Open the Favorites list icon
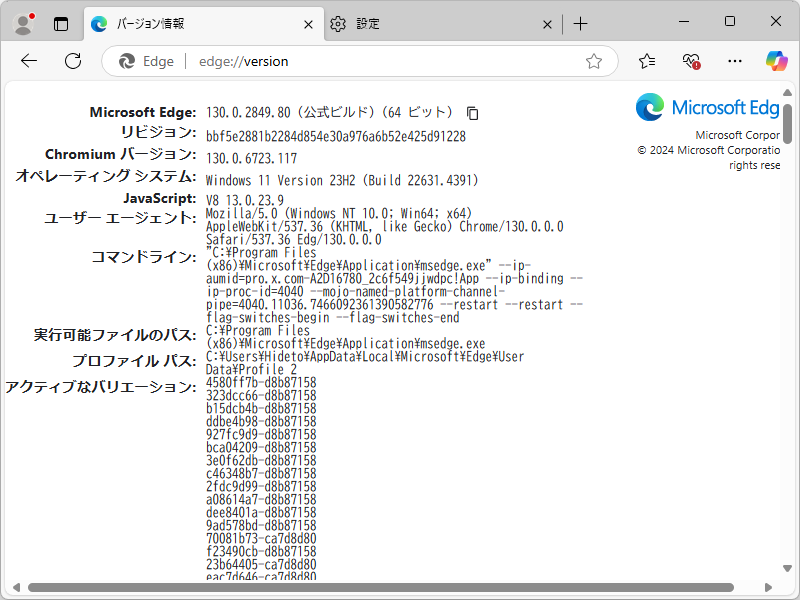 click(x=646, y=61)
